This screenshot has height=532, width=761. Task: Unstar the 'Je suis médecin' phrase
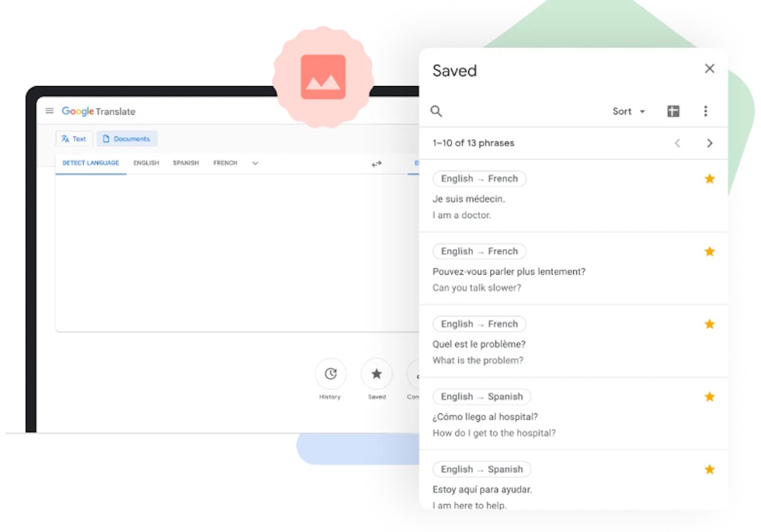point(709,179)
